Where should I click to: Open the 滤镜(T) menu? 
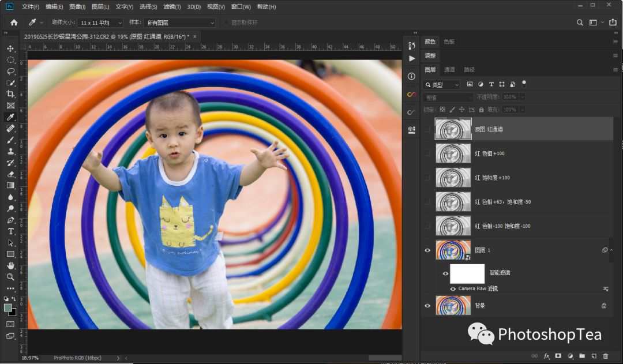[x=172, y=7]
